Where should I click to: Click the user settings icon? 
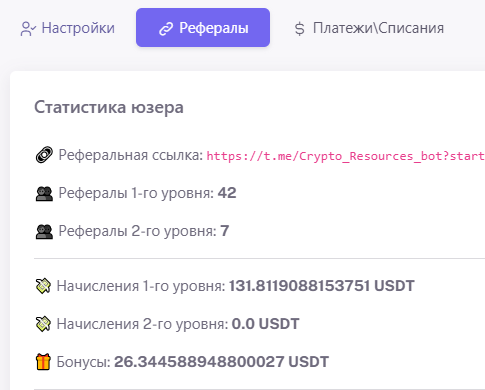pos(28,29)
